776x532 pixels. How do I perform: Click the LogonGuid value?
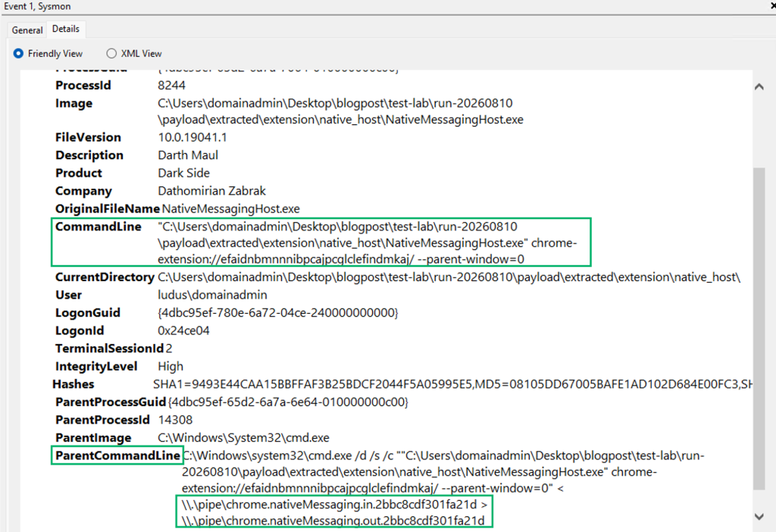278,313
